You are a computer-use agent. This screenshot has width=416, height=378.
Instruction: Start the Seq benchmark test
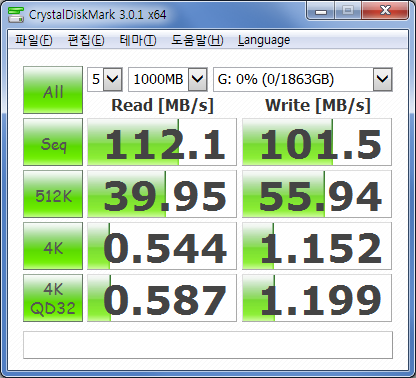[x=53, y=142]
